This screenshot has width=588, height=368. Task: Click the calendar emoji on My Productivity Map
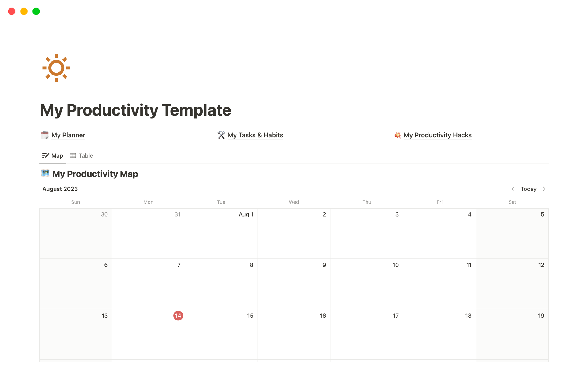coord(46,173)
